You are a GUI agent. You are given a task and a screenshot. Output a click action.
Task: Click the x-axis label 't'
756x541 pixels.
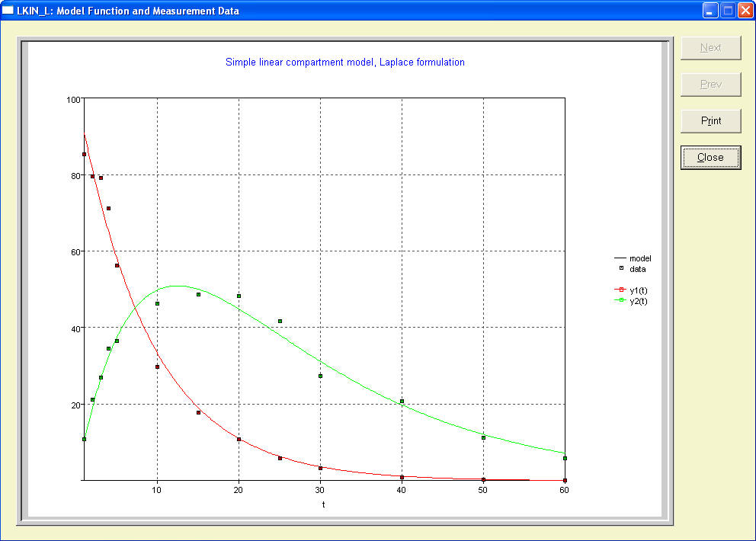(x=323, y=504)
